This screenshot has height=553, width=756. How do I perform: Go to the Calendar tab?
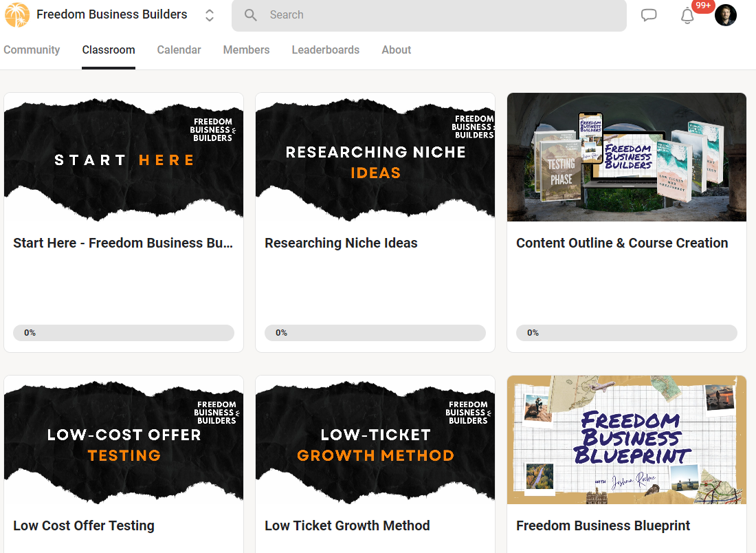pos(179,50)
